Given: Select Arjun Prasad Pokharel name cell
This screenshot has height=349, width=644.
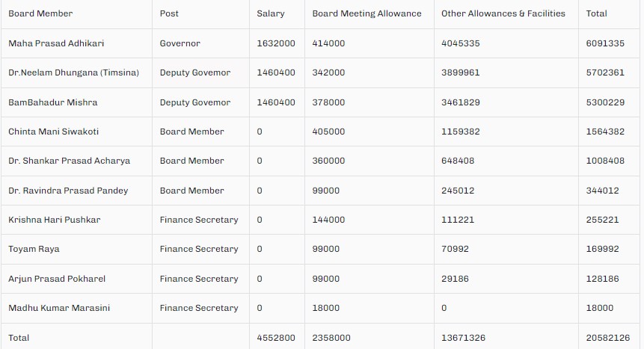Looking at the screenshot, I should click(57, 279).
